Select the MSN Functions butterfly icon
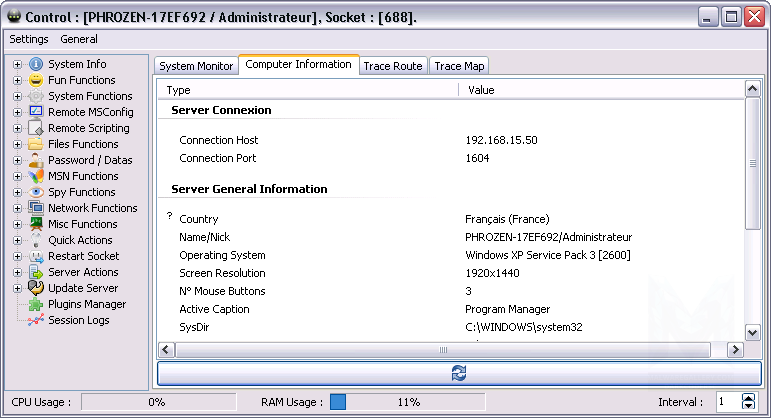This screenshot has height=418, width=771. click(37, 176)
